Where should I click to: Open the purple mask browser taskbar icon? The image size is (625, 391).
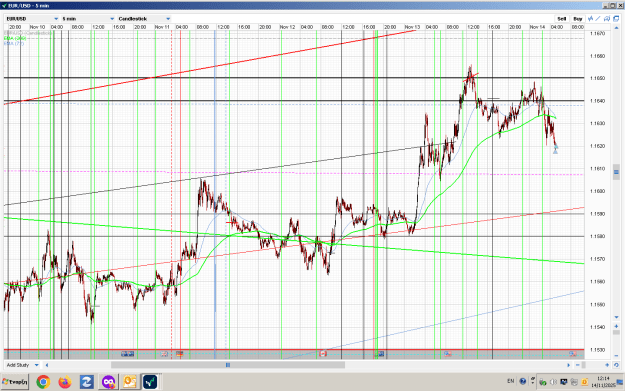pyautogui.click(x=108, y=382)
